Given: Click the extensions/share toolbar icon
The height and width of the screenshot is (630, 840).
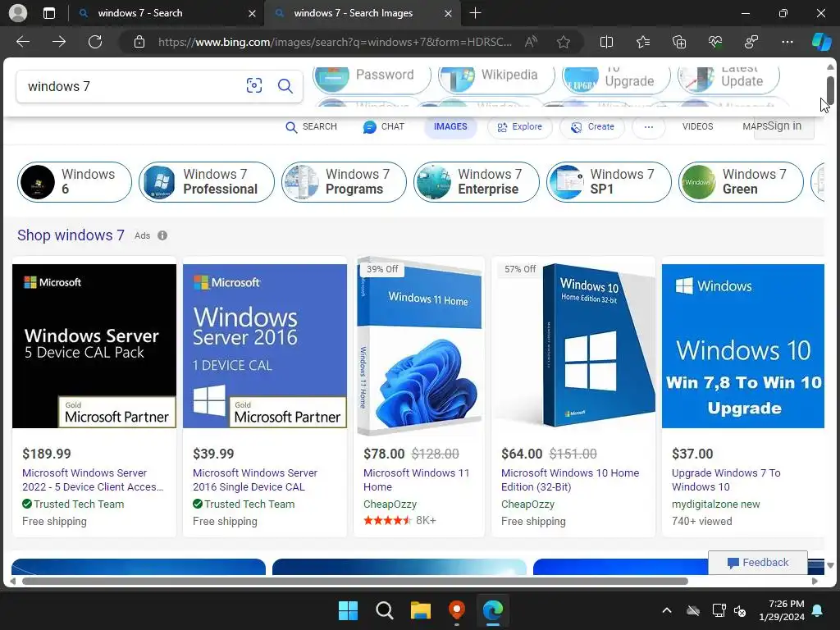Looking at the screenshot, I should tap(751, 42).
